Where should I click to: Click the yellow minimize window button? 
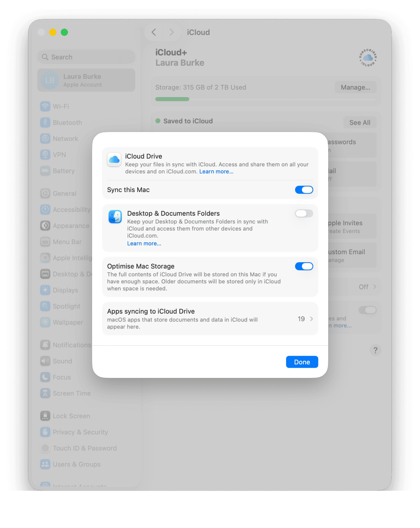click(53, 32)
